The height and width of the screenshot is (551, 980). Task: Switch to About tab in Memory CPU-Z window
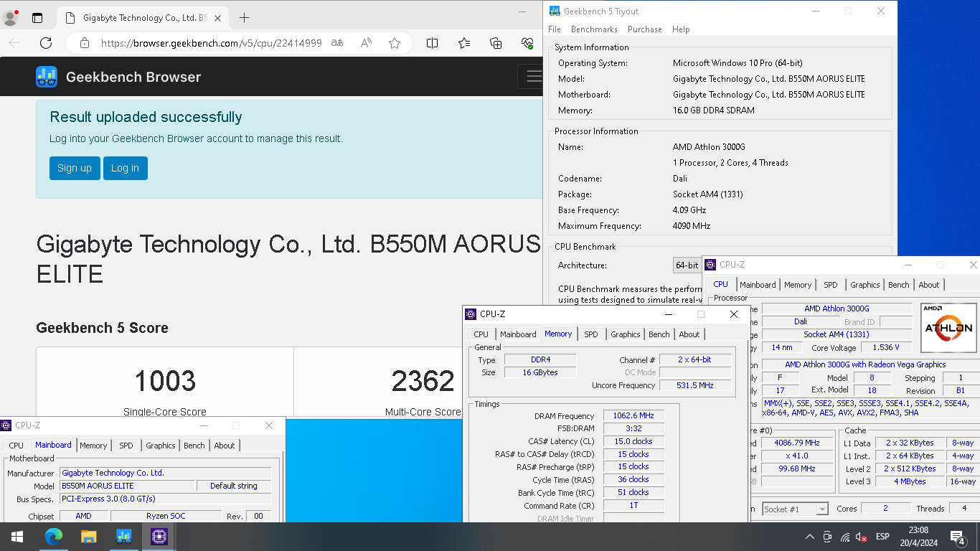(x=689, y=334)
